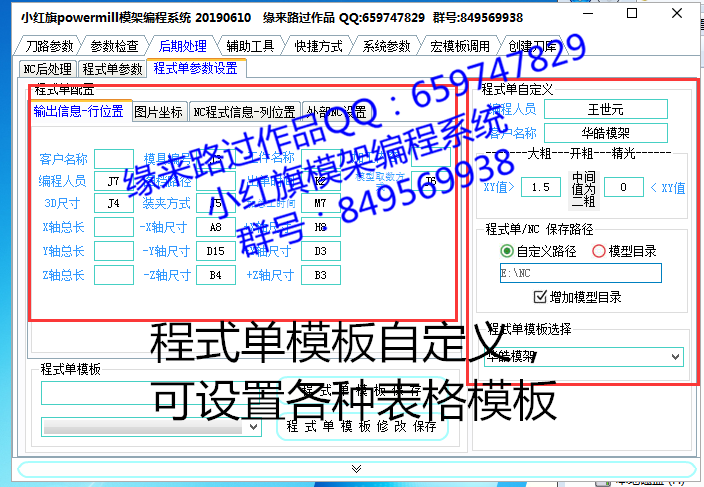Select the 自定义路径 radio button
704x487 pixels.
pos(538,251)
